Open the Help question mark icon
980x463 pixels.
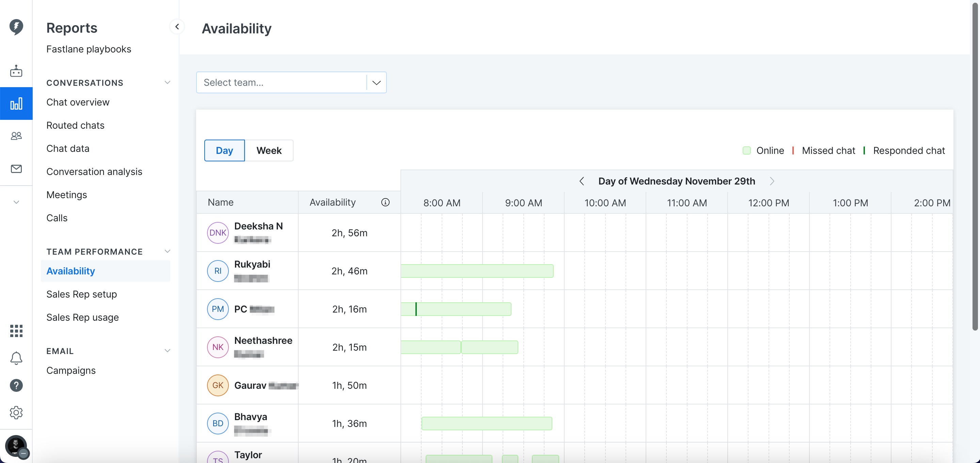tap(16, 385)
